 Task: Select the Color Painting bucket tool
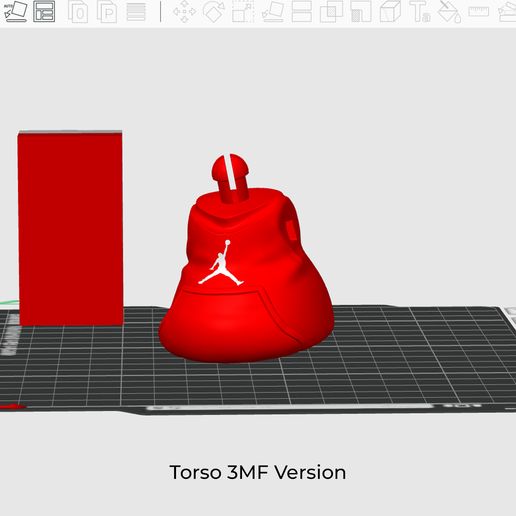(x=449, y=11)
